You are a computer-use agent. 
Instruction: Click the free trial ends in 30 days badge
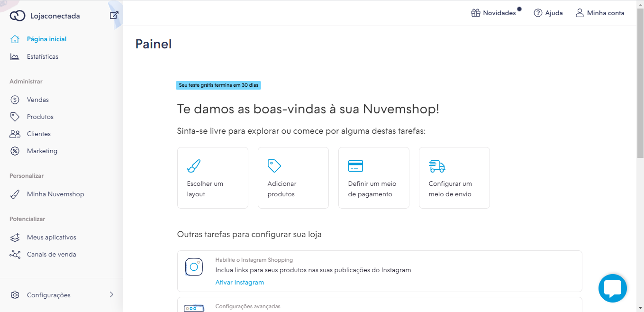point(218,85)
